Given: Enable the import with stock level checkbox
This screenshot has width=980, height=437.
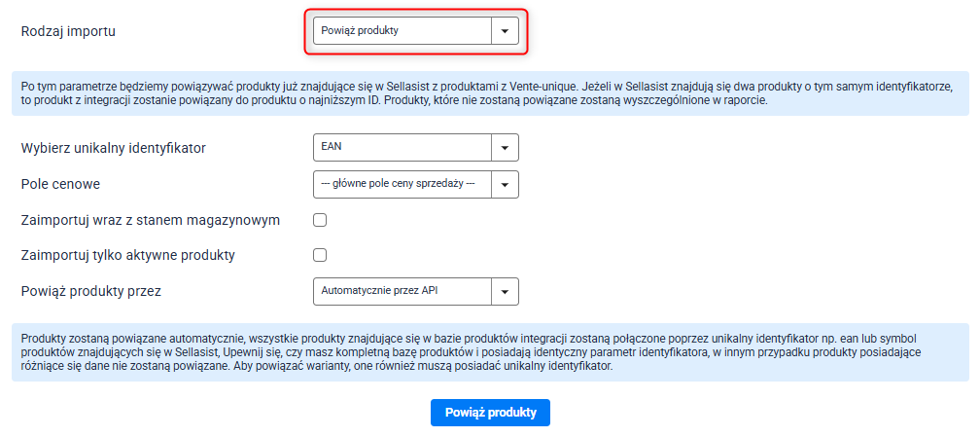Looking at the screenshot, I should pos(320,220).
